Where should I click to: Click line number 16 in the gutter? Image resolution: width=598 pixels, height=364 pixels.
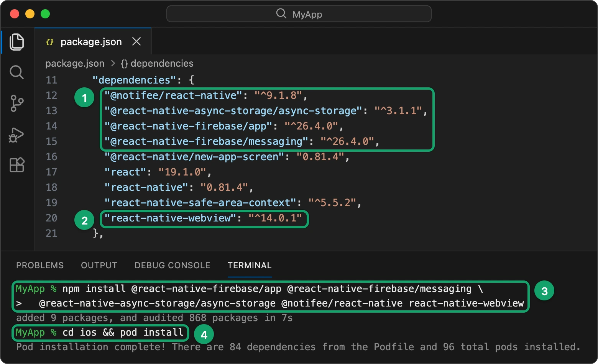pos(51,157)
